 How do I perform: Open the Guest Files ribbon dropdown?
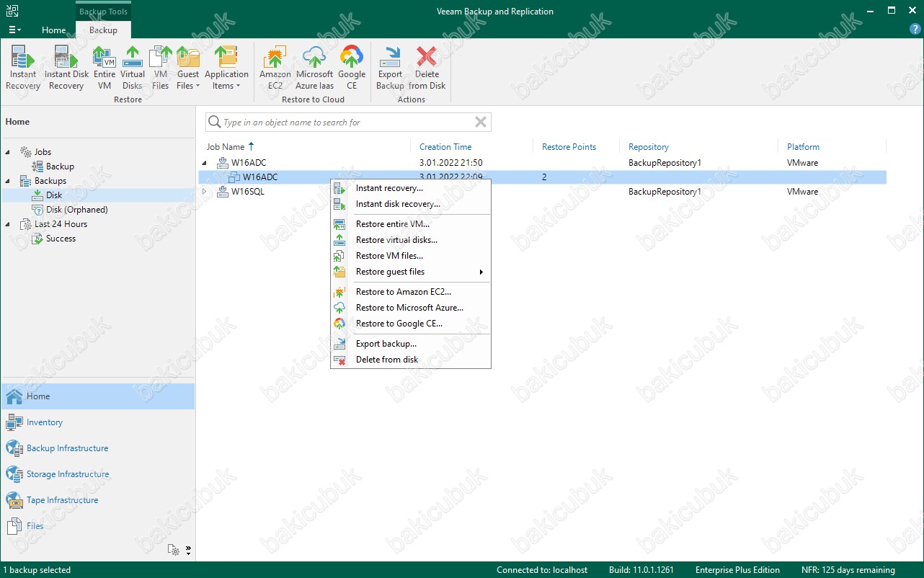point(188,68)
